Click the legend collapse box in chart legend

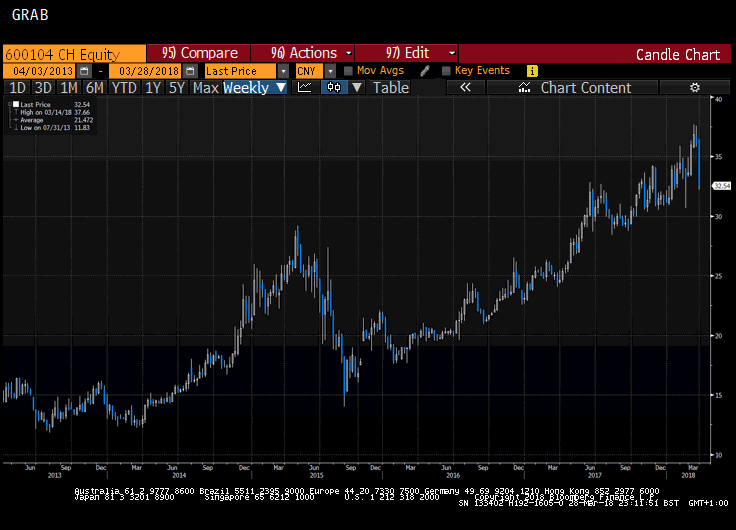pyautogui.click(x=9, y=104)
